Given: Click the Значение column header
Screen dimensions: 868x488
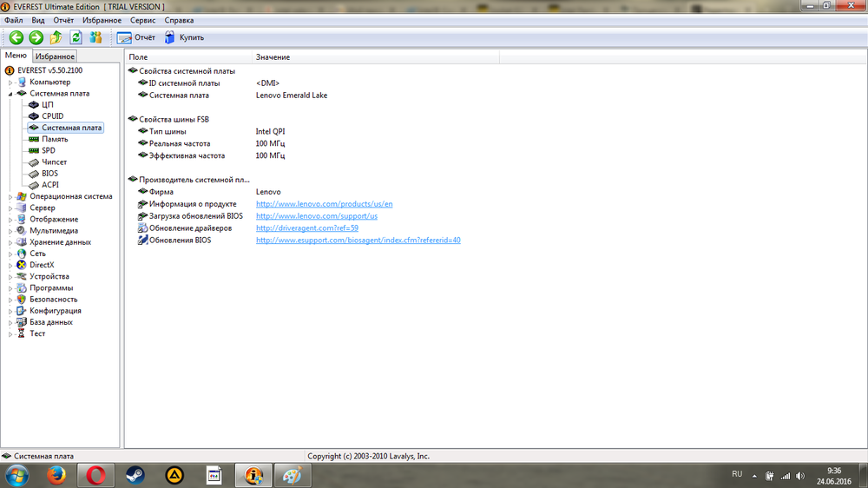Looking at the screenshot, I should click(273, 56).
